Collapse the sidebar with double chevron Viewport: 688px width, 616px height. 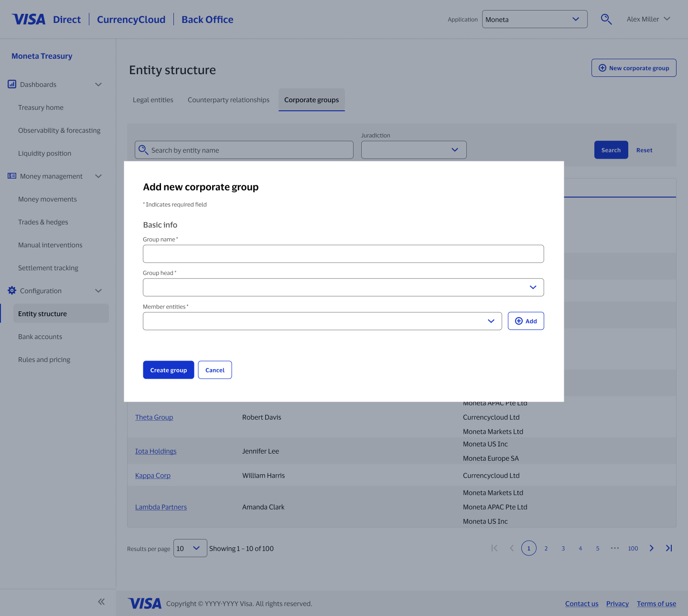click(101, 602)
